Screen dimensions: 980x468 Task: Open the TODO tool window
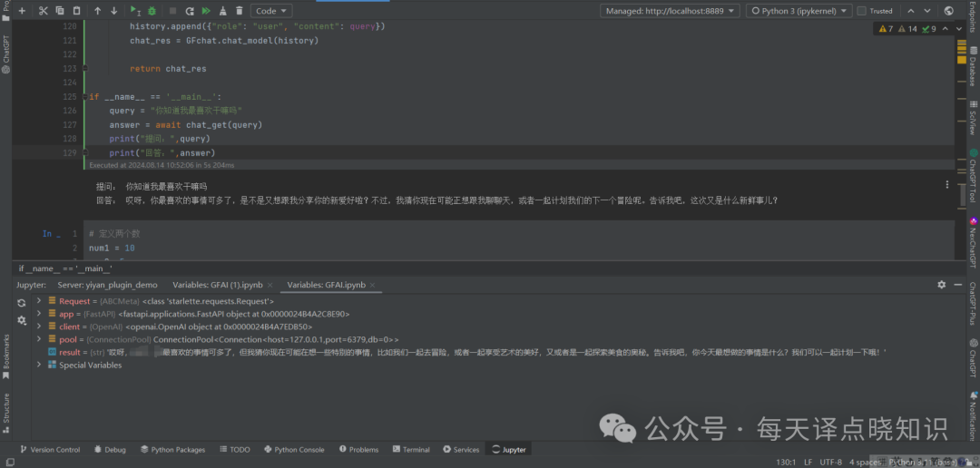pos(234,449)
